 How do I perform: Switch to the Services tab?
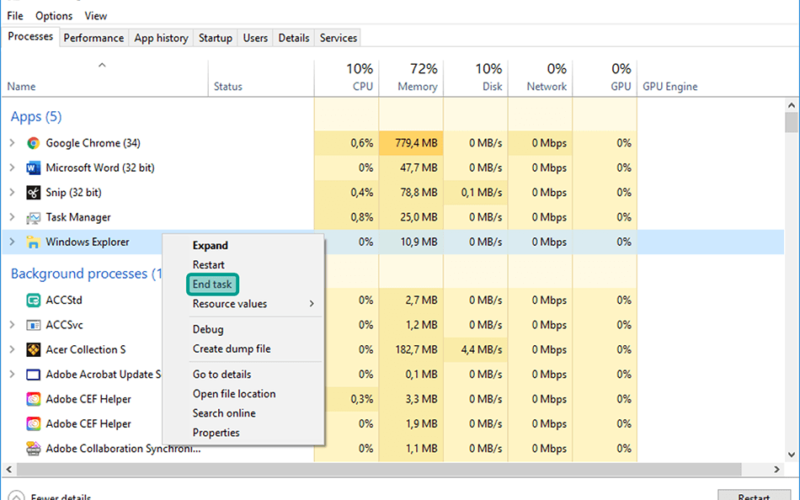coord(338,38)
